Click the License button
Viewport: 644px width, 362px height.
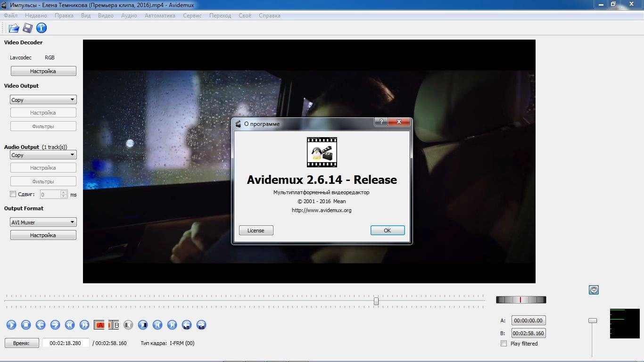point(256,230)
